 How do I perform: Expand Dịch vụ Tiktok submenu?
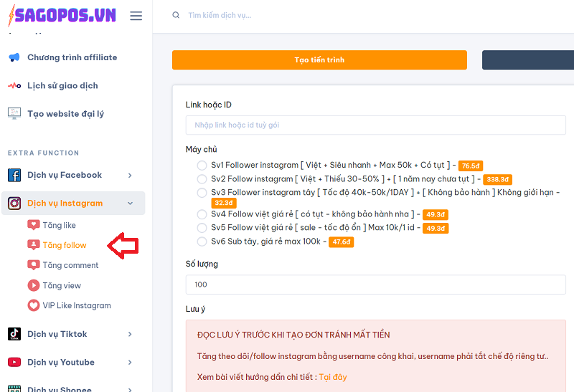130,334
